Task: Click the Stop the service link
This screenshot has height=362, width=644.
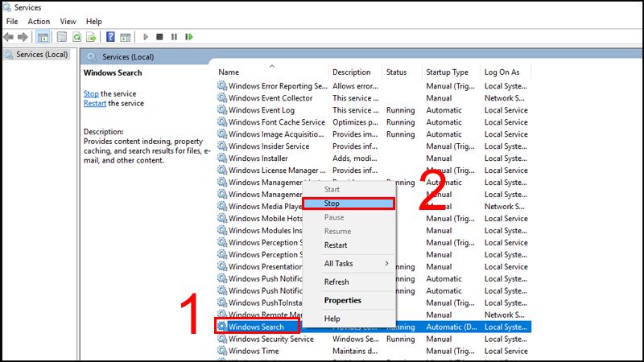Action: coord(91,94)
